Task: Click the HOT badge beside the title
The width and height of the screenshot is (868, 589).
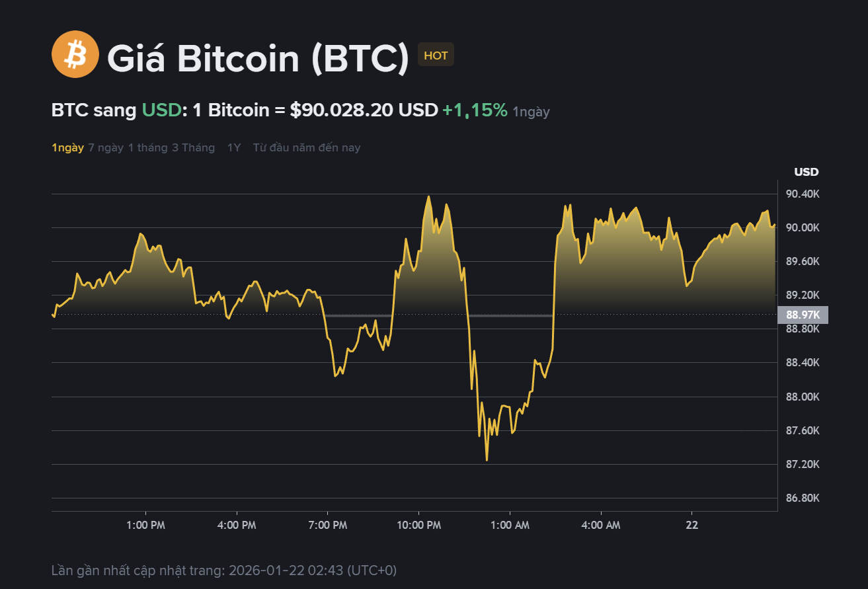Action: coord(436,56)
